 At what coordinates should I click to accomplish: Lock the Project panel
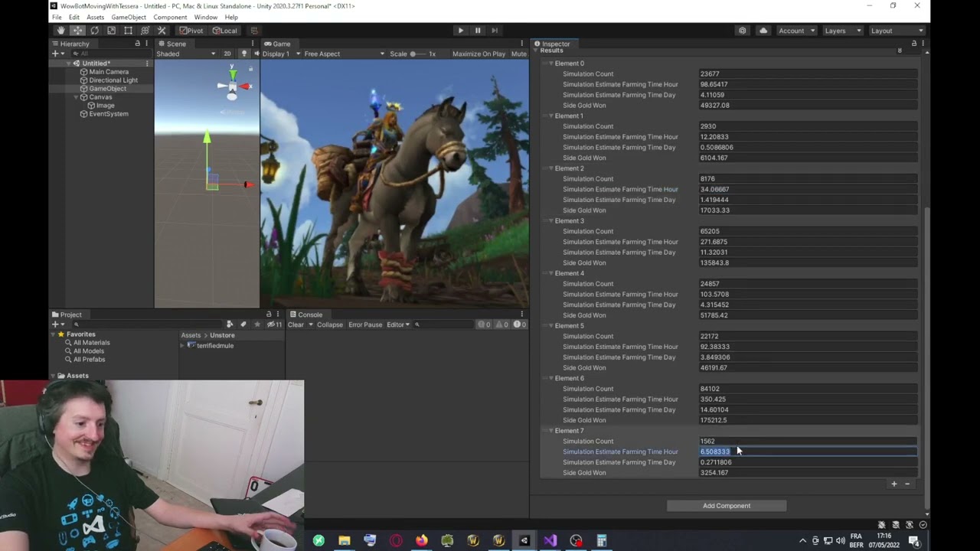269,315
